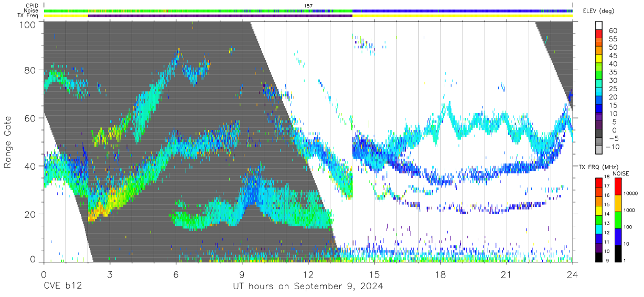The height and width of the screenshot is (297, 644).
Task: Click the '−10' label on the ELEV scale
Action: pos(613,147)
